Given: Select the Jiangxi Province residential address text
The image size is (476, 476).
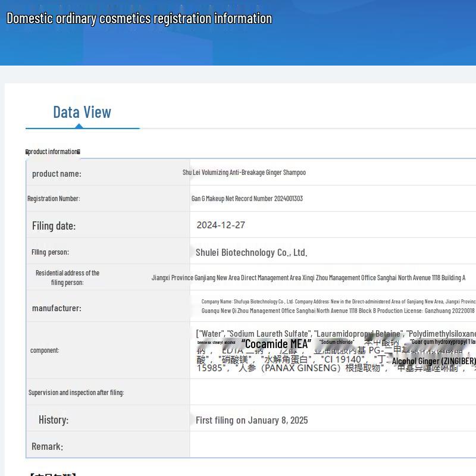Looking at the screenshot, I should (308, 278).
